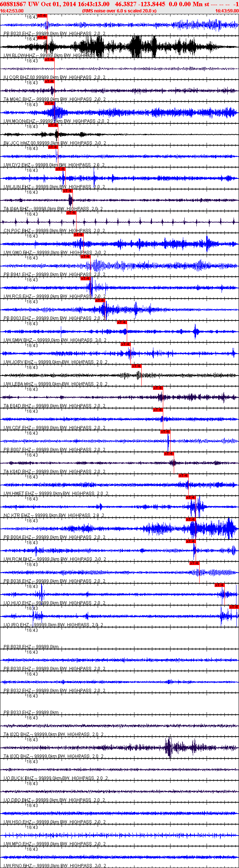Click the end time 16:43:59.00
Viewport: 239px width, 868px height.
(227, 11)
